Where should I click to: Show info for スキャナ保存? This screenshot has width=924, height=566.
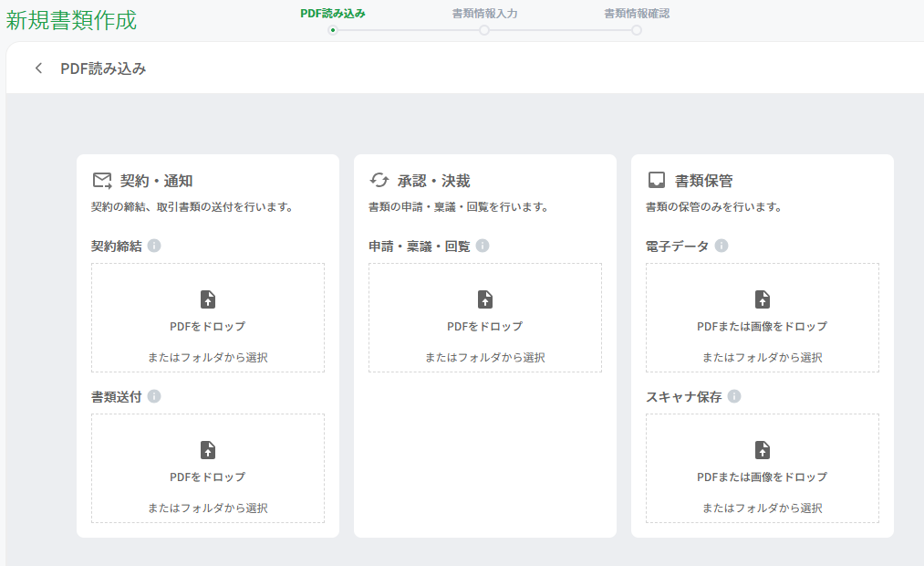point(734,396)
